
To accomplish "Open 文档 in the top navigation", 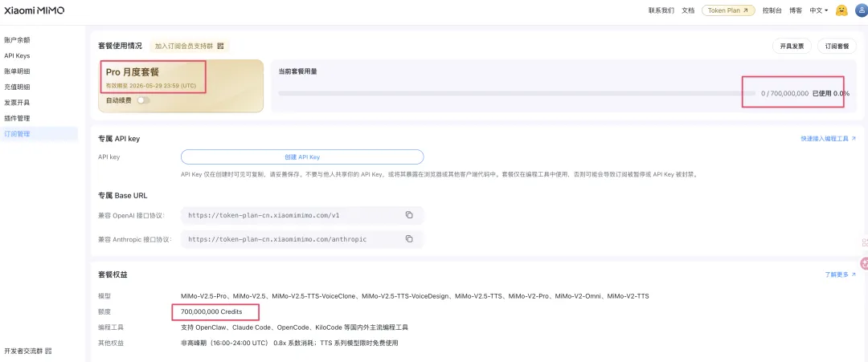I will click(x=688, y=10).
